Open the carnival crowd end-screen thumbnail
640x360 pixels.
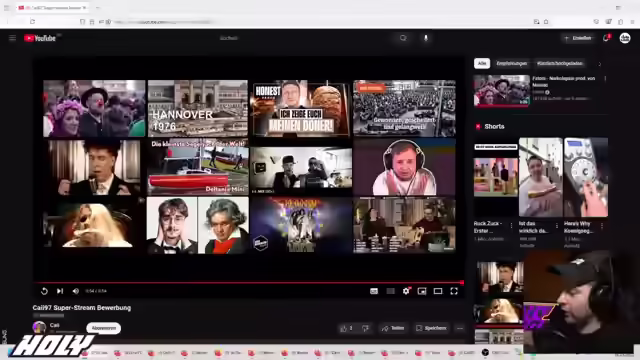[x=94, y=109]
